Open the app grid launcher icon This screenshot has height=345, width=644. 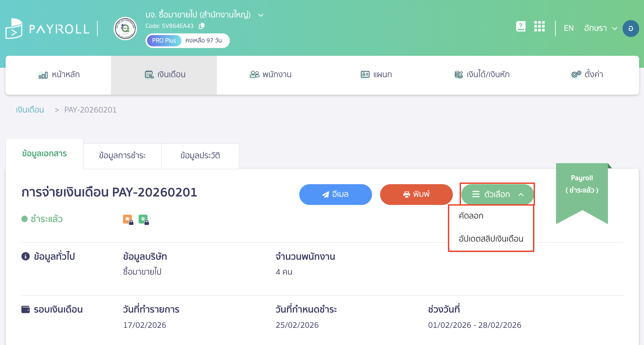539,27
